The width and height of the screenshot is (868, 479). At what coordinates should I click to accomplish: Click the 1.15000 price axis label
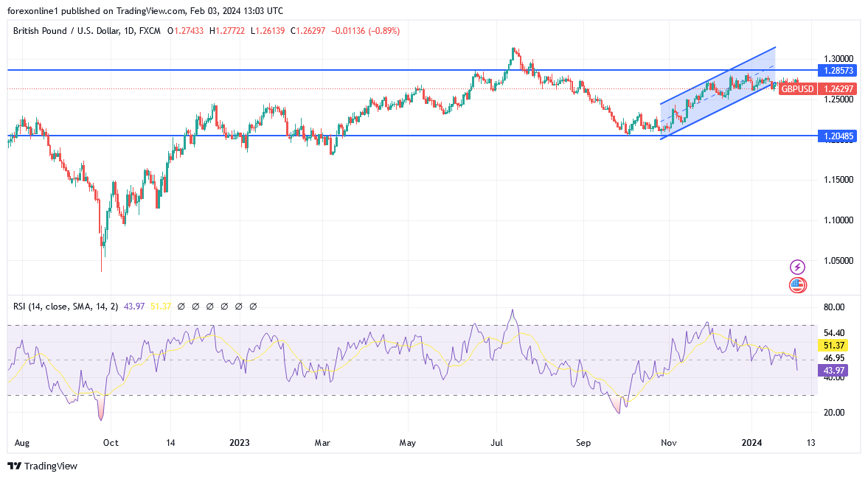(x=838, y=180)
